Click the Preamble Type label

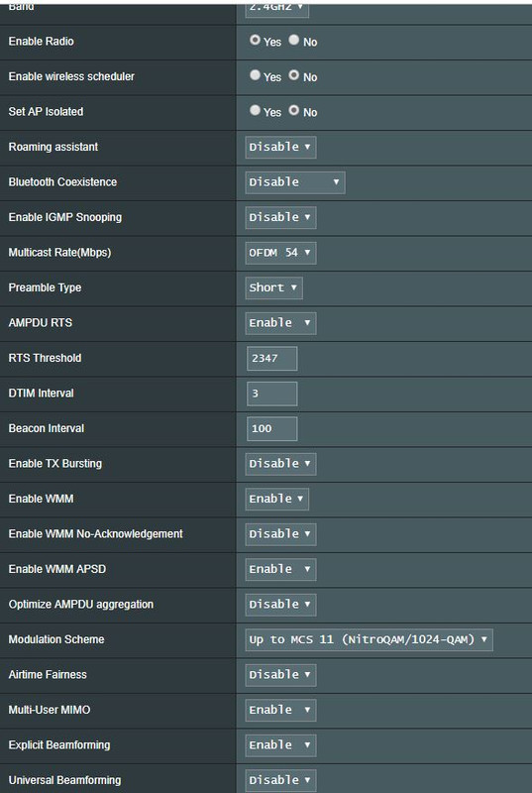click(45, 287)
